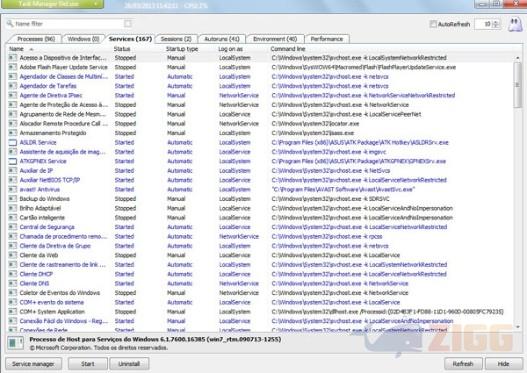The image size is (527, 373).
Task: Sort services by the Name column header
Action: (17, 49)
